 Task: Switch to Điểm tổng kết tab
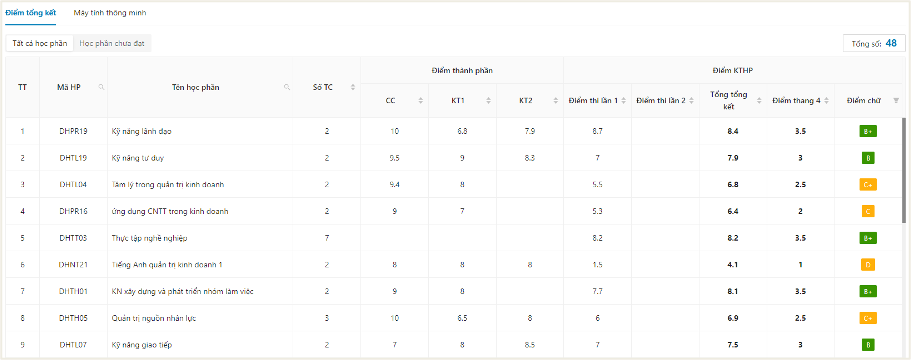pos(30,13)
